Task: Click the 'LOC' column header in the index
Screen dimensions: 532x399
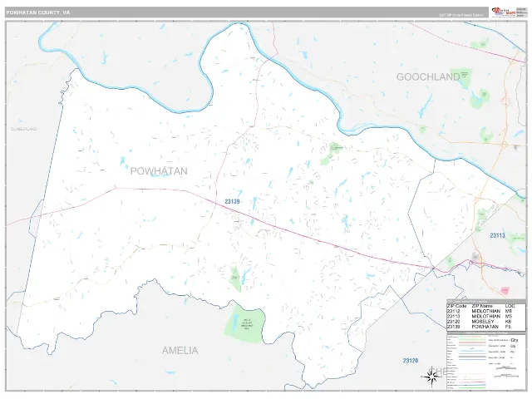Action: coord(510,306)
